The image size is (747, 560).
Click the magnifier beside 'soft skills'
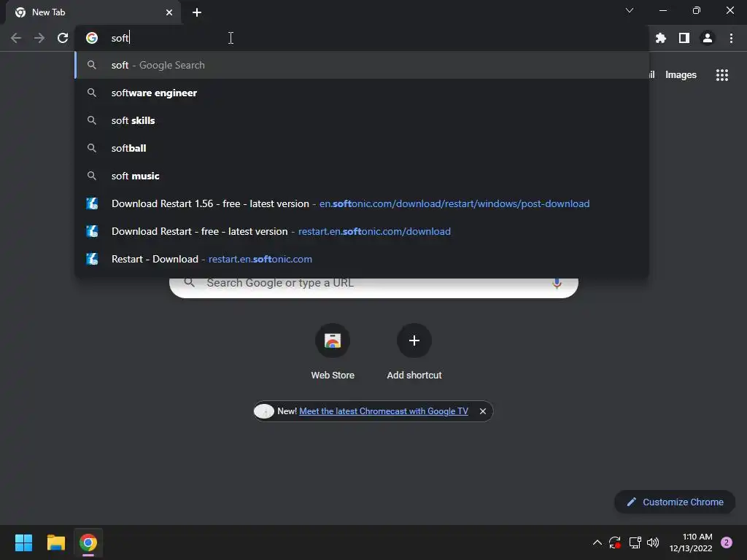(x=92, y=120)
